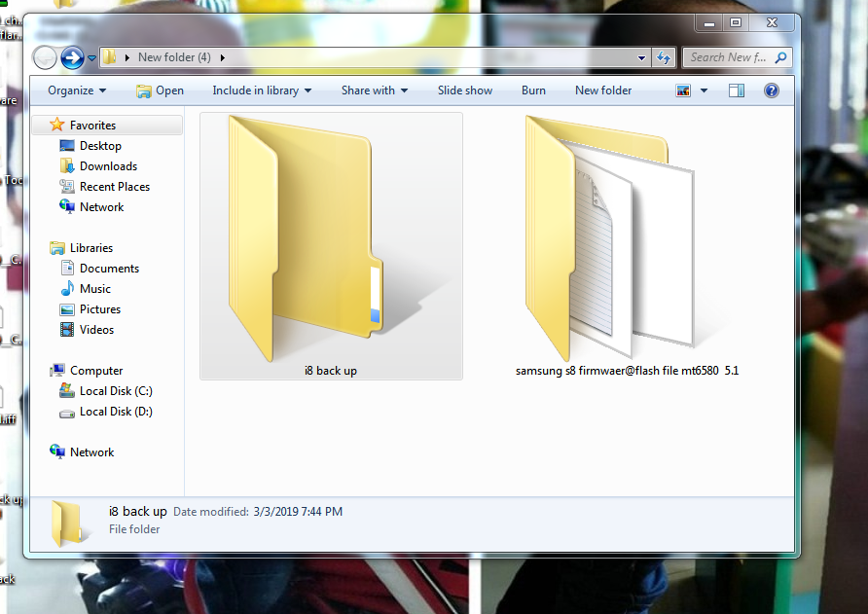Viewport: 868px width, 614px height.
Task: Close the Explorer window
Action: 772,23
